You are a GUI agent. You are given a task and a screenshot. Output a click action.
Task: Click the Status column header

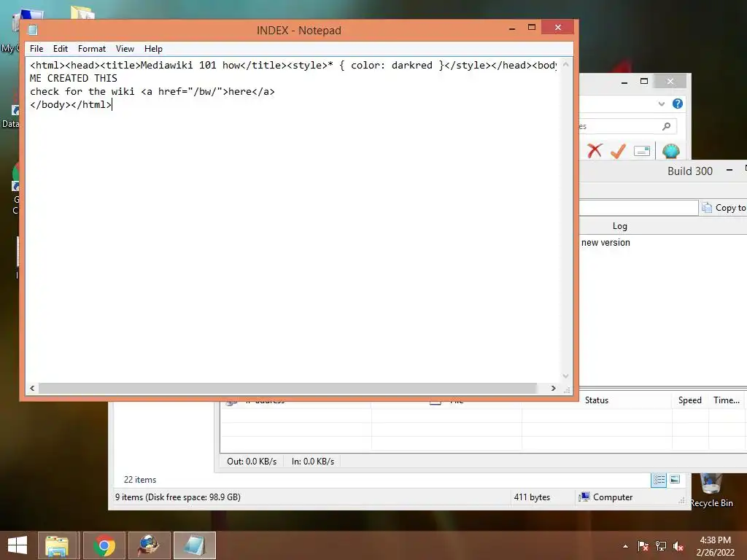(597, 400)
